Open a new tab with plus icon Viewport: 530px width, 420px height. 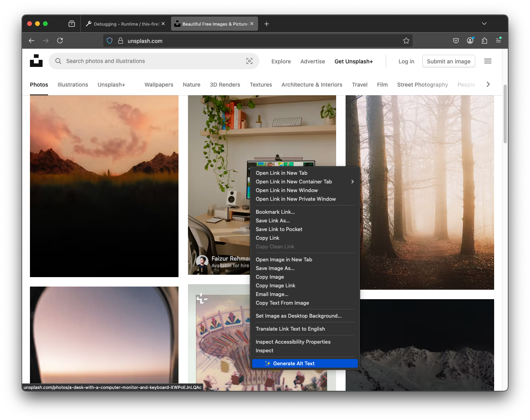267,24
